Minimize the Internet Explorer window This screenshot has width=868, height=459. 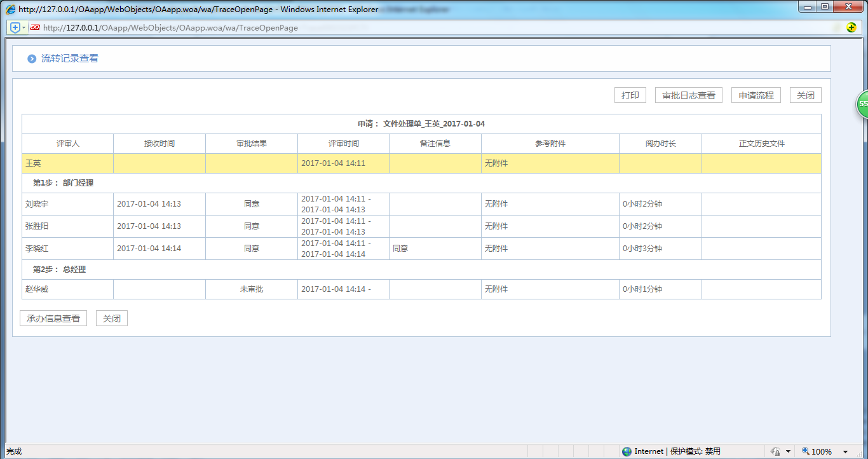[x=808, y=6]
